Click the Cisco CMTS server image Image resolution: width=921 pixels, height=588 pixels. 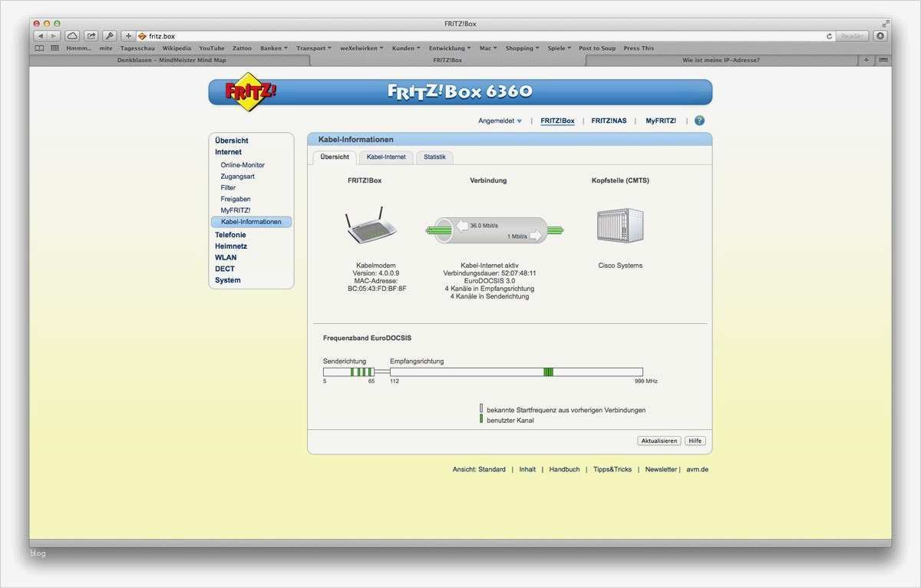pos(620,226)
